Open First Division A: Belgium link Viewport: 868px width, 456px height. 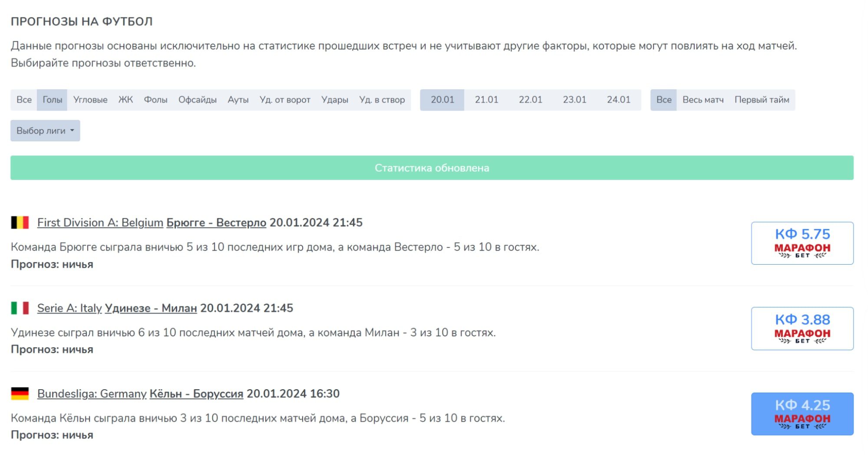point(100,223)
